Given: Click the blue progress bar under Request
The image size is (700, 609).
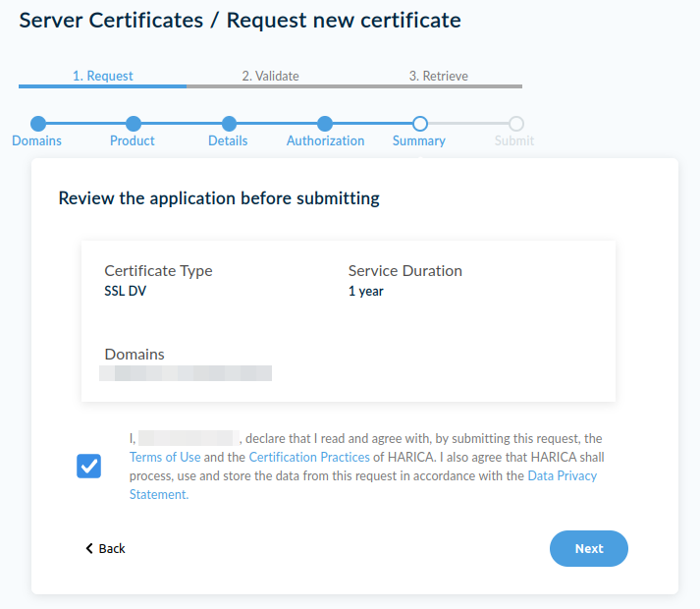Looking at the screenshot, I should point(102,86).
